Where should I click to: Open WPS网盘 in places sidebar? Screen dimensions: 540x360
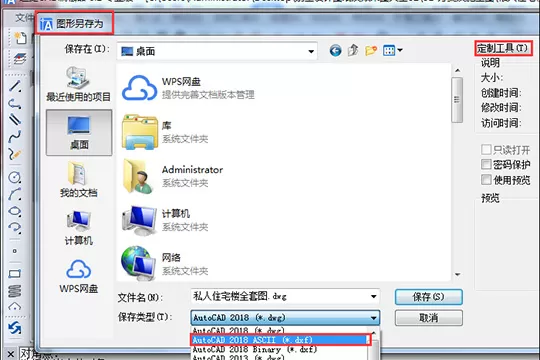[79, 276]
